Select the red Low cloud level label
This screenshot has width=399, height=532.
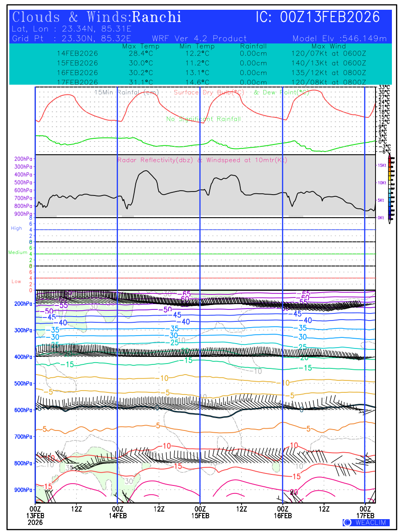click(16, 282)
